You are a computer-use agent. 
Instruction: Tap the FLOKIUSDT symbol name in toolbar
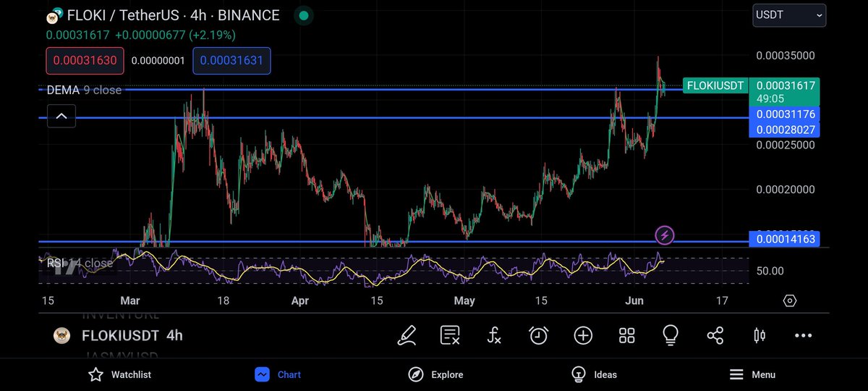point(119,336)
